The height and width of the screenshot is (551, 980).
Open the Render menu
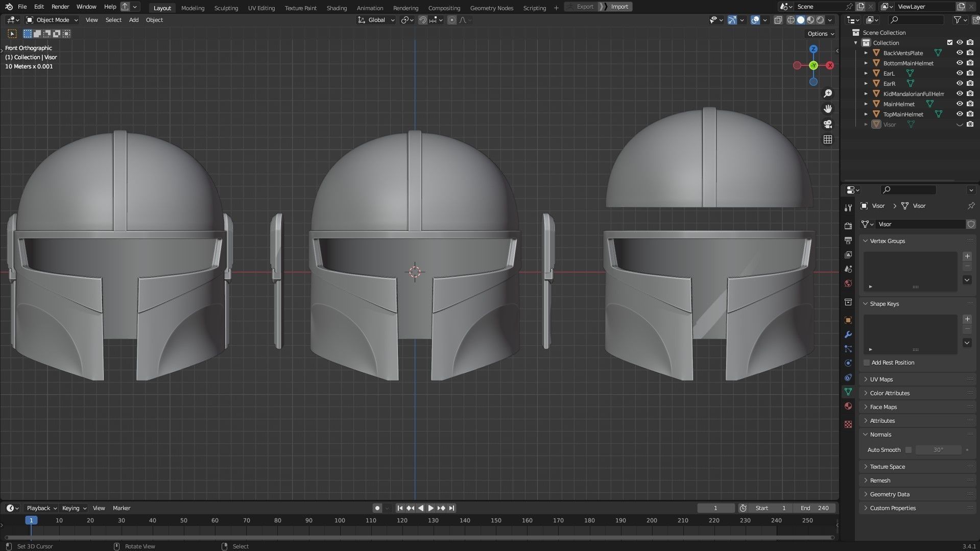(60, 7)
